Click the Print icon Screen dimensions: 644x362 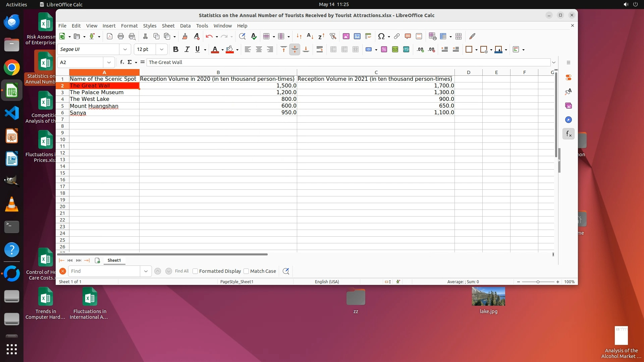pyautogui.click(x=121, y=36)
